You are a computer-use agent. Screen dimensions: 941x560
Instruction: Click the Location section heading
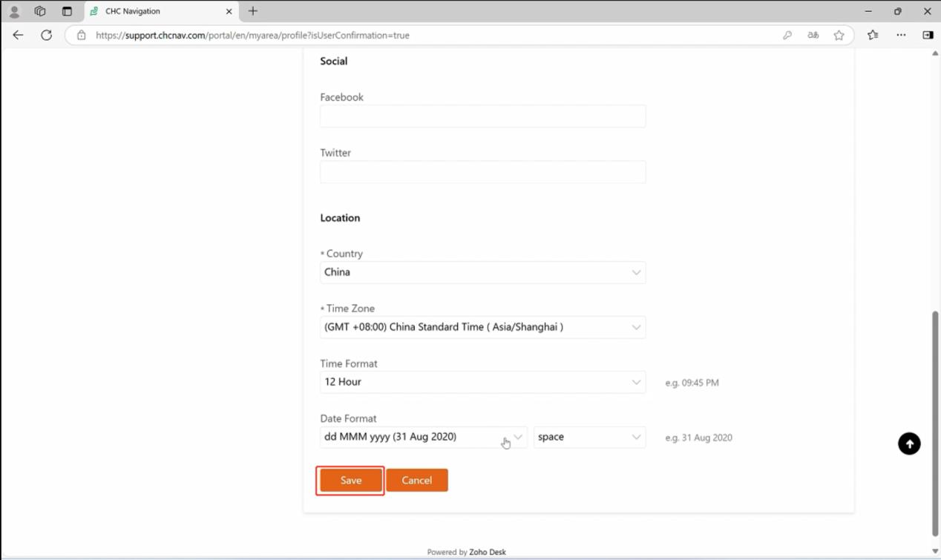pyautogui.click(x=340, y=218)
